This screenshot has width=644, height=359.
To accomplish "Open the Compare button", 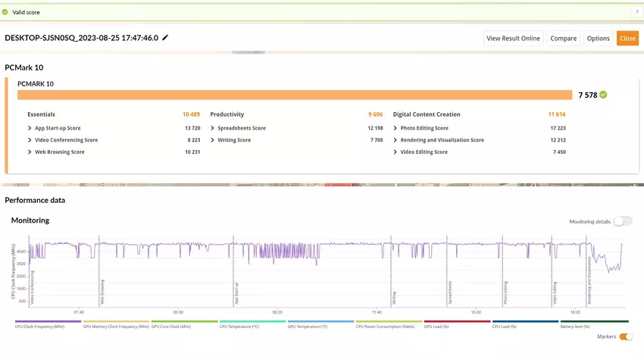I will pyautogui.click(x=563, y=39).
